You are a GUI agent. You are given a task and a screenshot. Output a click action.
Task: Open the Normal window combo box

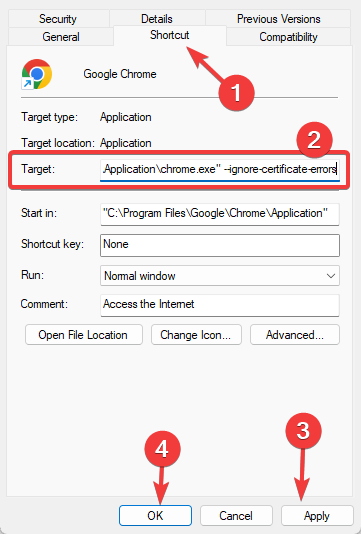point(220,276)
